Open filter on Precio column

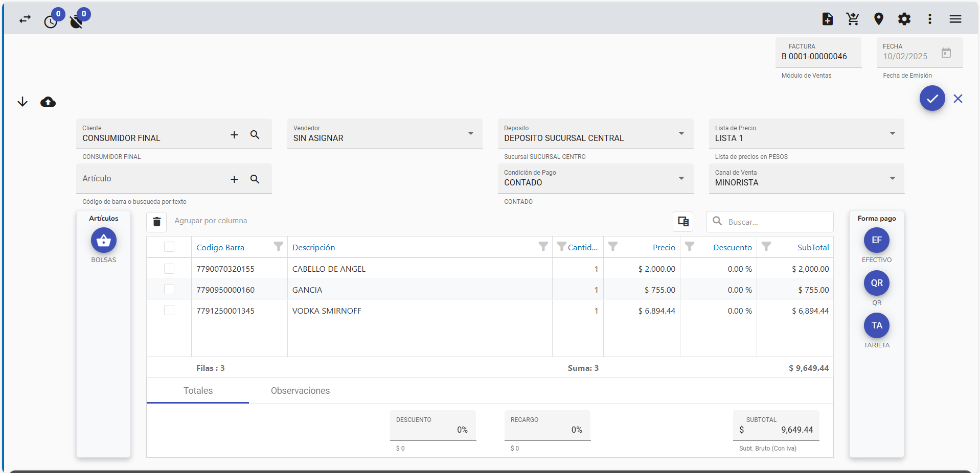coord(613,247)
